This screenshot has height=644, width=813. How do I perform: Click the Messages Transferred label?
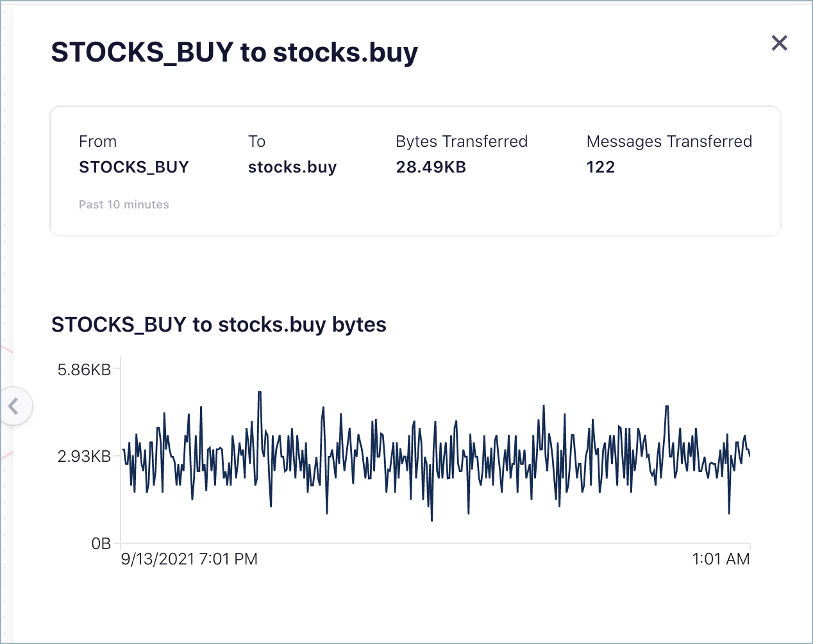[669, 141]
